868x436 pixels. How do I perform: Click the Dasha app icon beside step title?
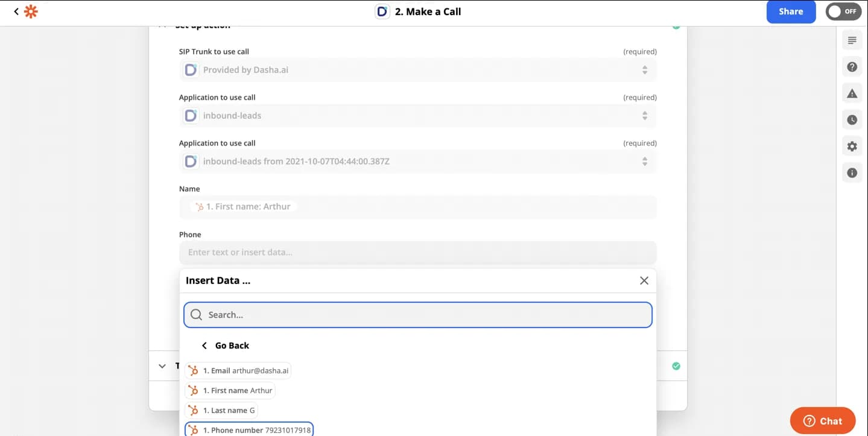[x=382, y=11]
